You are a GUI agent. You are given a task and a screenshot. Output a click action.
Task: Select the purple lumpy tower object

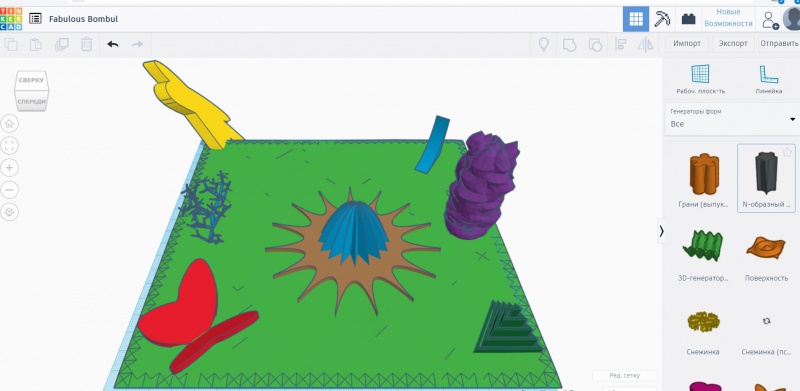click(480, 186)
